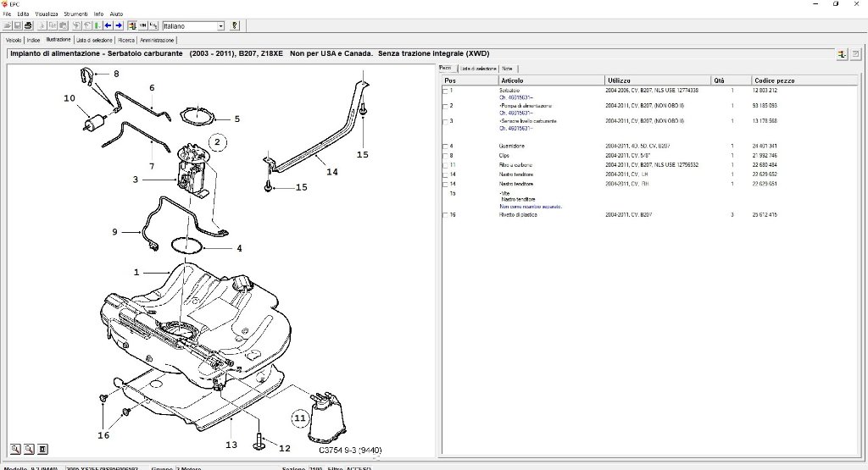Image resolution: width=868 pixels, height=470 pixels.
Task: Switch to the Note tab in parts panel
Action: point(507,69)
